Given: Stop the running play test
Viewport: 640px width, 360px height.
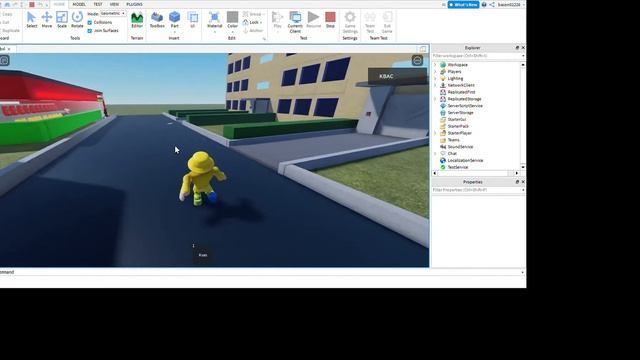Looking at the screenshot, I should (330, 20).
